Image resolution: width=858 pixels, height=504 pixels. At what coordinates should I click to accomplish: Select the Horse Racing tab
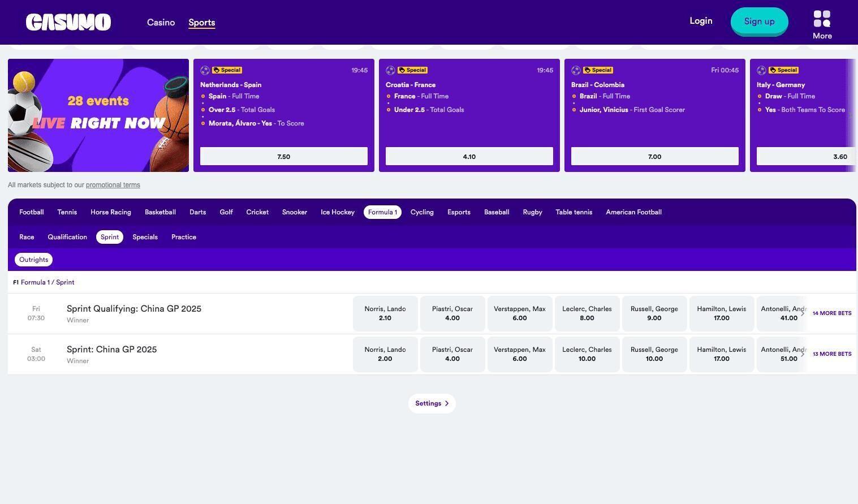pyautogui.click(x=111, y=212)
